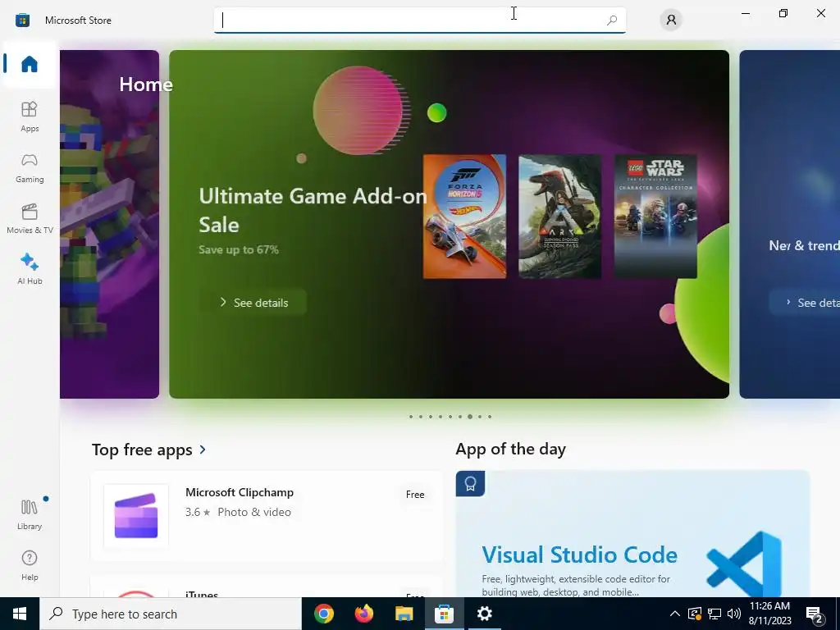
Task: Open the Apps section
Action: pos(30,116)
